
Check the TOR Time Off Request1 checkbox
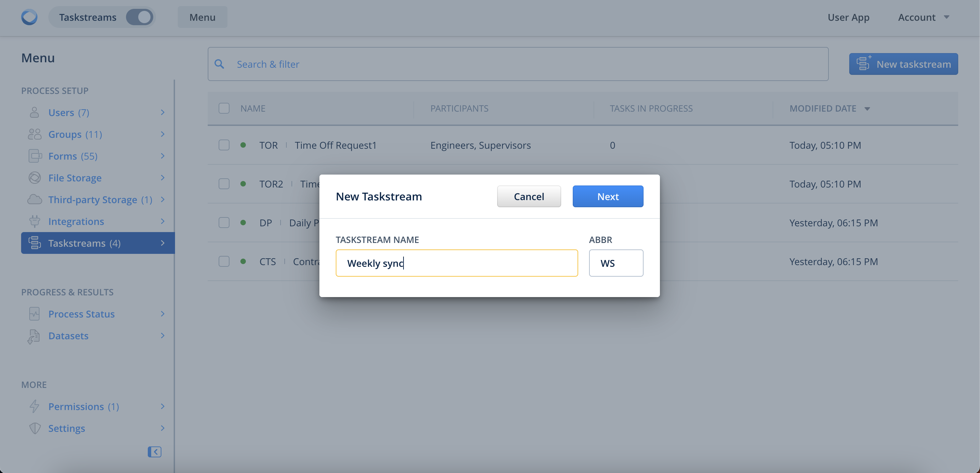pos(224,145)
